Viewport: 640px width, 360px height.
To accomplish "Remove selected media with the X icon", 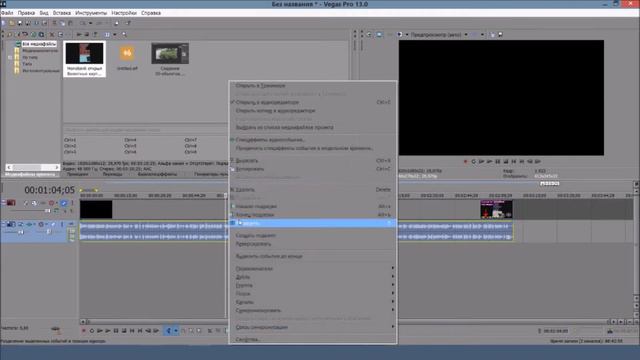I will [52, 35].
